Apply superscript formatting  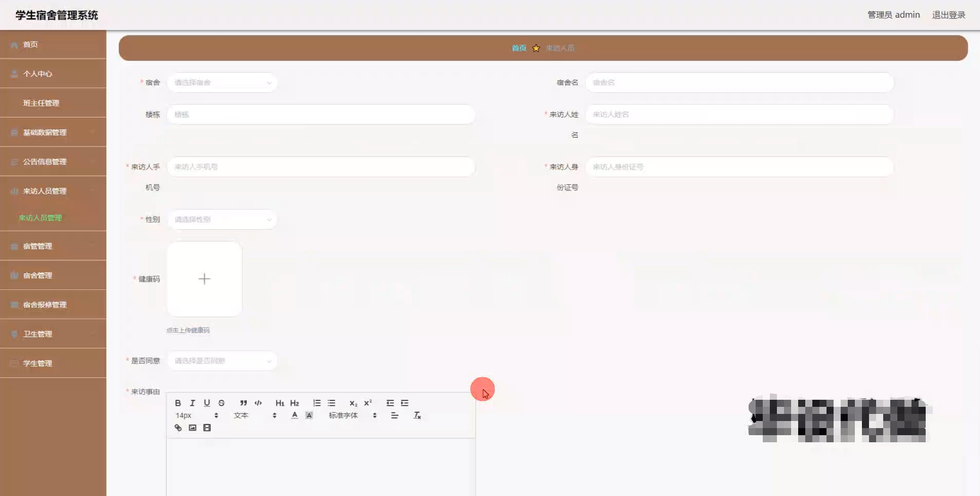[368, 403]
